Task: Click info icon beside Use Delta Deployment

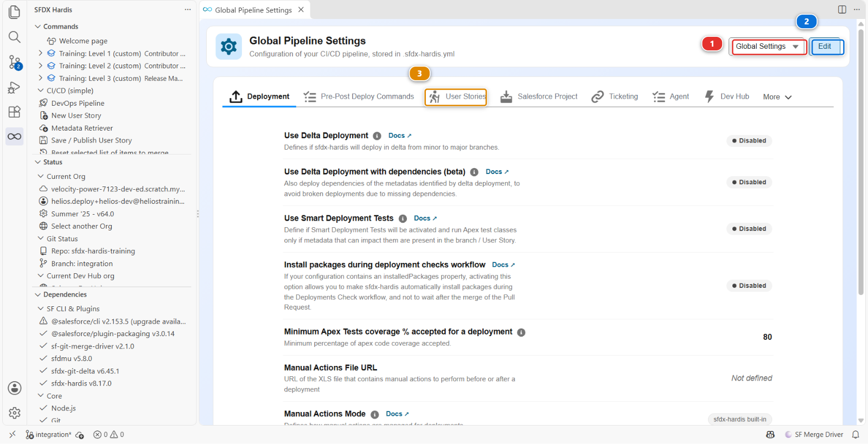Action: coord(377,136)
